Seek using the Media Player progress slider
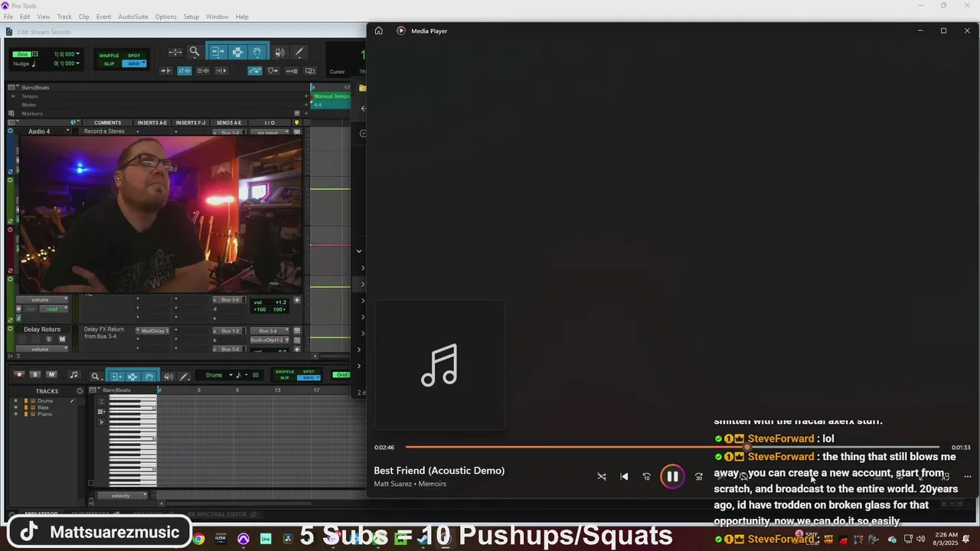The height and width of the screenshot is (551, 980). pyautogui.click(x=672, y=447)
